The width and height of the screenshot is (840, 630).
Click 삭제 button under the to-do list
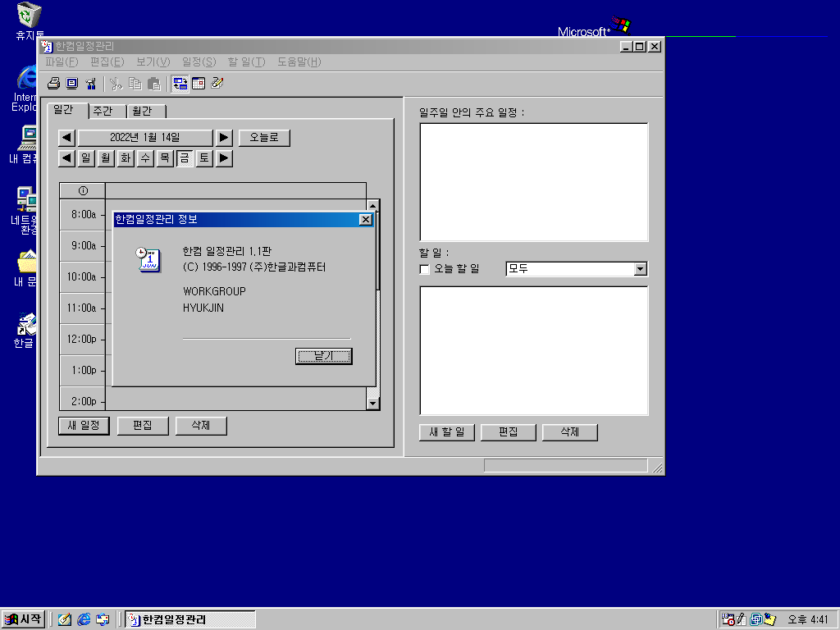tap(569, 432)
